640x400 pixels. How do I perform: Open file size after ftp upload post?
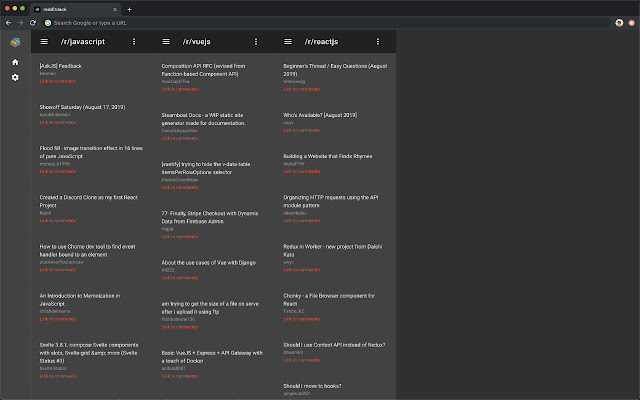coord(210,308)
